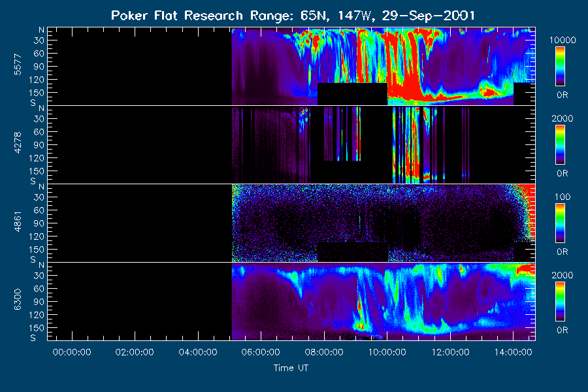This screenshot has width=588, height=392.
Task: Select the 6300 wavelength panel label
Action: (18, 300)
